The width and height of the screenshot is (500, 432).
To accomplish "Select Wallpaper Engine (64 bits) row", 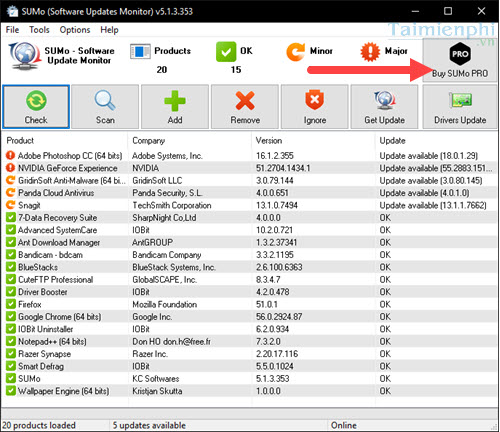I will [249, 391].
